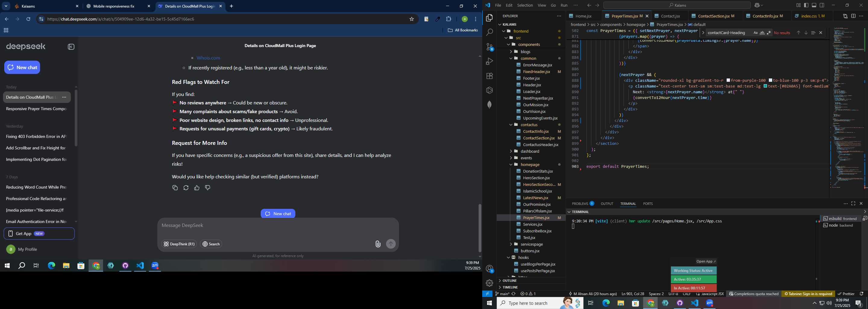Open the MongoDB leaf icon in activity bar
The width and height of the screenshot is (868, 309).
pyautogui.click(x=489, y=105)
